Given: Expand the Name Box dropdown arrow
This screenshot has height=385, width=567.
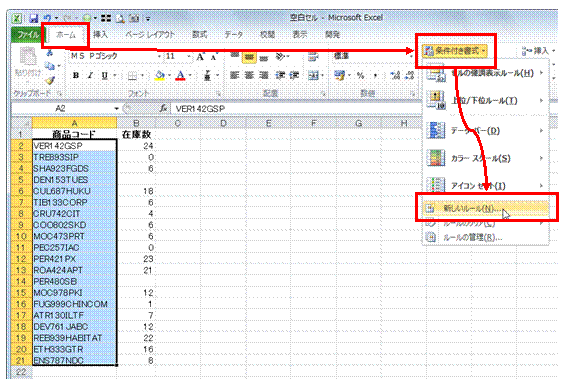Looking at the screenshot, I should pos(116,108).
